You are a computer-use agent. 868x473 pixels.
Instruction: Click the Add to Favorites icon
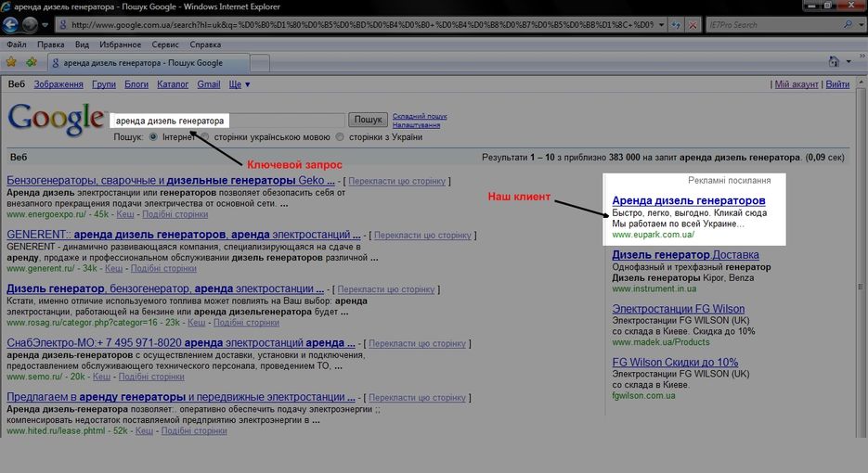click(x=31, y=62)
